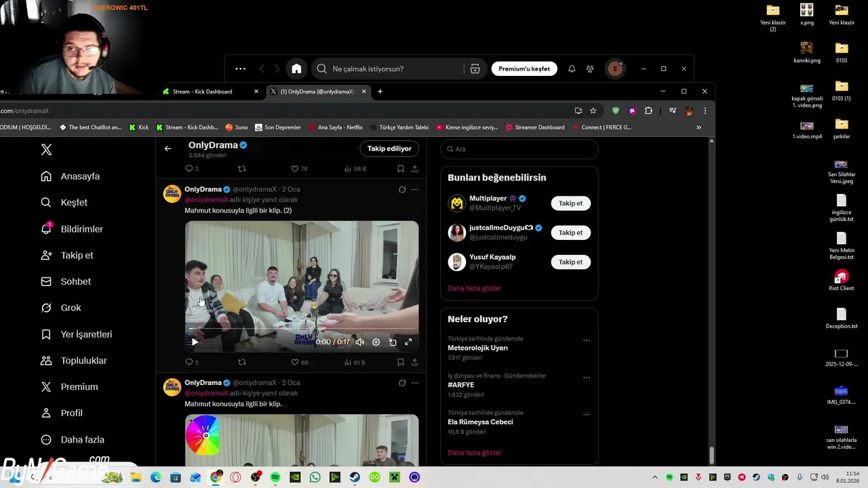Seek on the video progress bar
868x488 pixels.
302,328
